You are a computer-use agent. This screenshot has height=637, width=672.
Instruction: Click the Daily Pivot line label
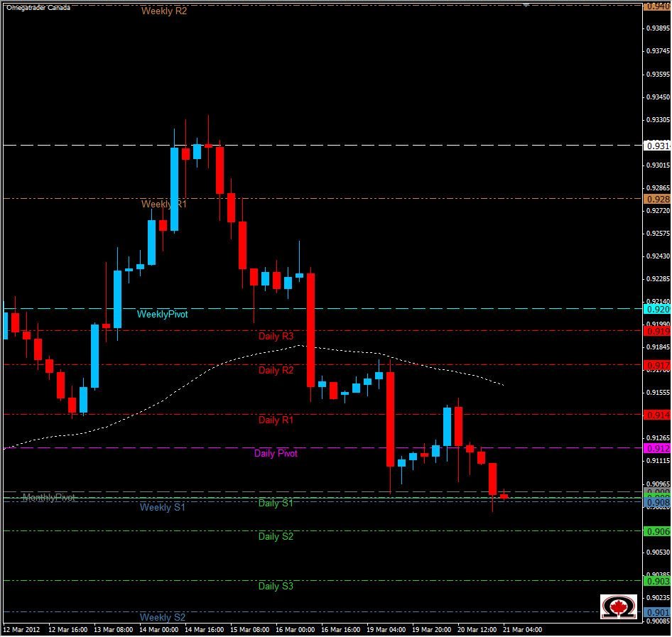[x=276, y=452]
